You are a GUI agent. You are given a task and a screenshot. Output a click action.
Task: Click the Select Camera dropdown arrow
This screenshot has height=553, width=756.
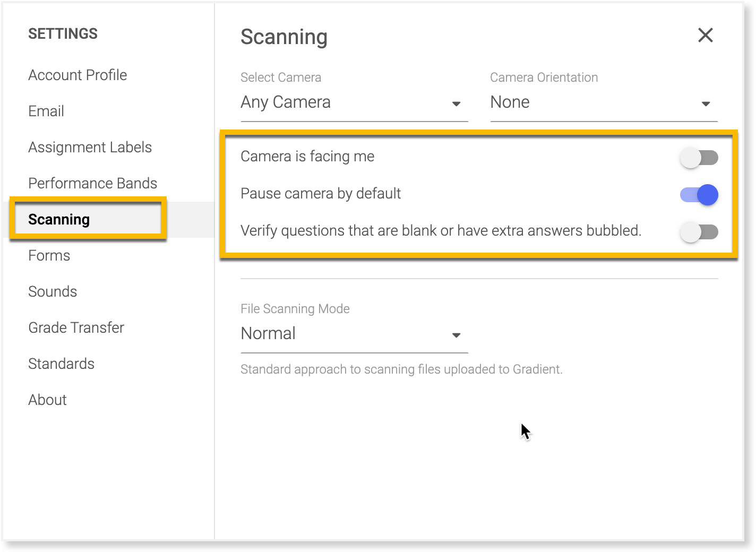(x=457, y=104)
